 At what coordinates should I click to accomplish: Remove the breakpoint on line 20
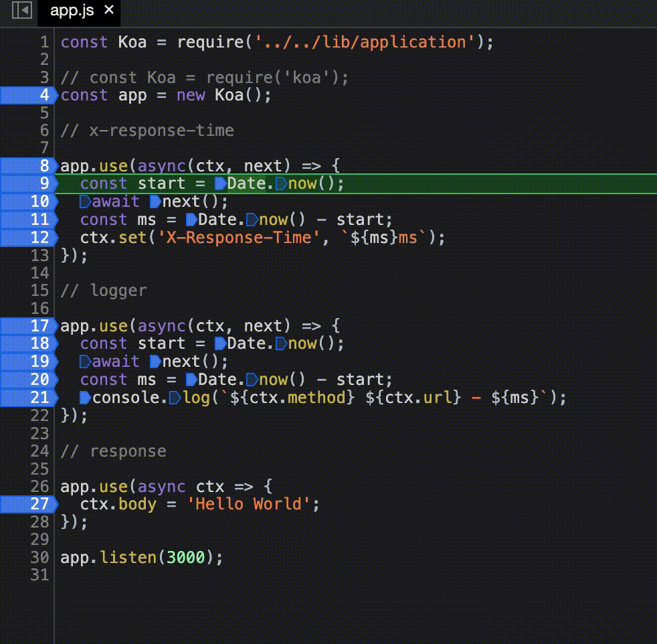coord(29,380)
